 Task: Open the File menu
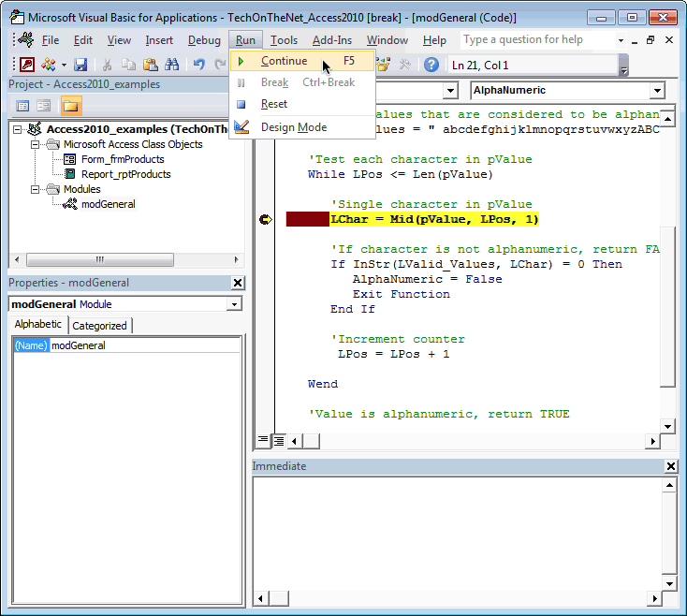(x=51, y=40)
